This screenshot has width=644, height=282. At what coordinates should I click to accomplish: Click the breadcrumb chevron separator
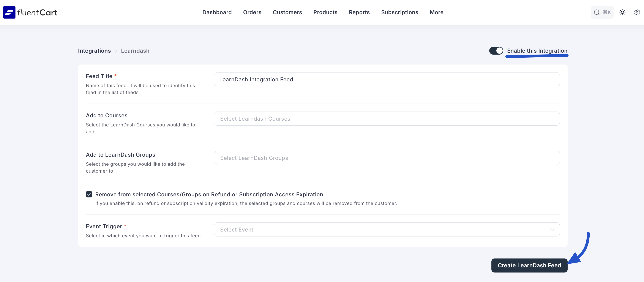116,51
